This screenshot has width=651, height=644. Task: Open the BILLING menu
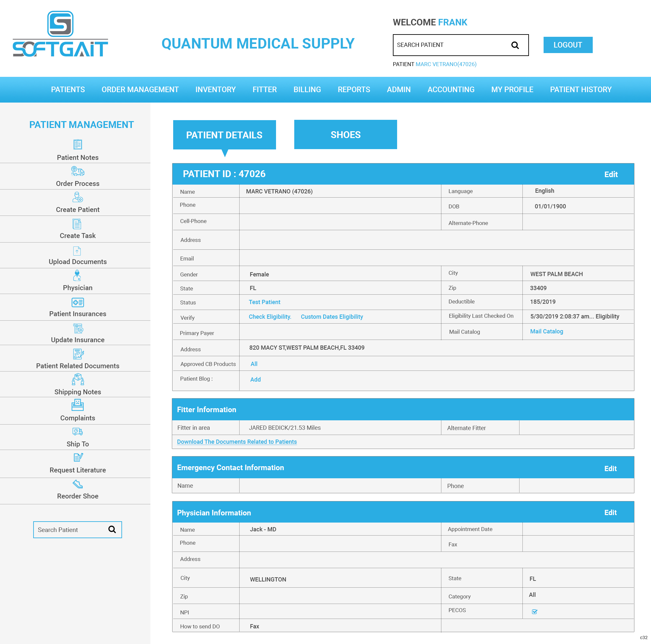(307, 90)
